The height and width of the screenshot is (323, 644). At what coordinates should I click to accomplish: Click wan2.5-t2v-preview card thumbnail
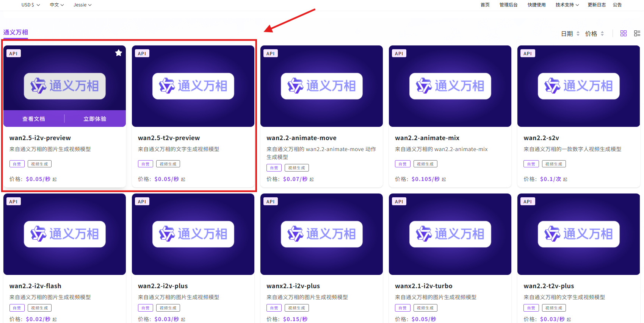coord(193,86)
